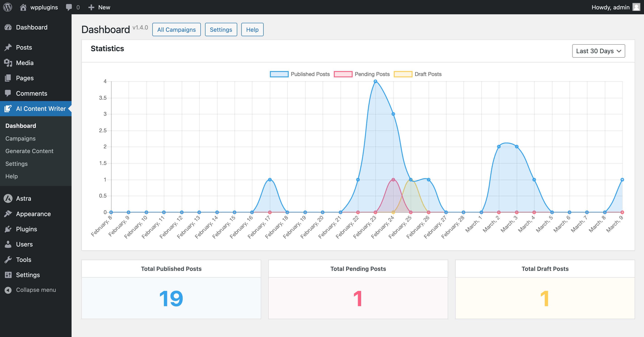Image resolution: width=644 pixels, height=337 pixels.
Task: Go to Campaigns submenu item
Action: [x=21, y=138]
